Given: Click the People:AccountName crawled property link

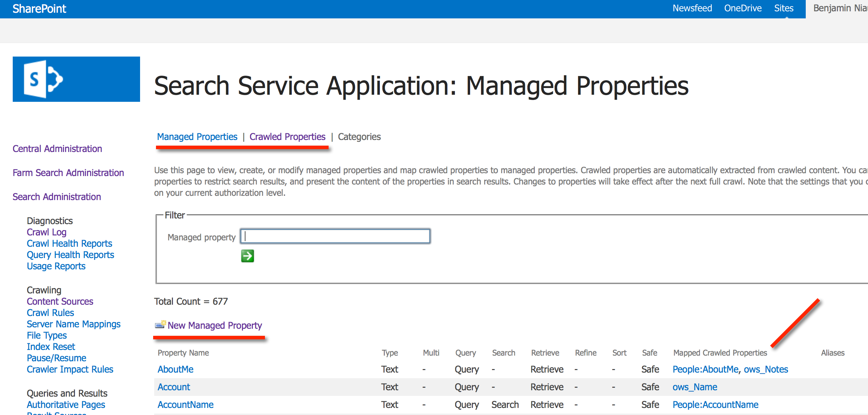Looking at the screenshot, I should click(715, 405).
